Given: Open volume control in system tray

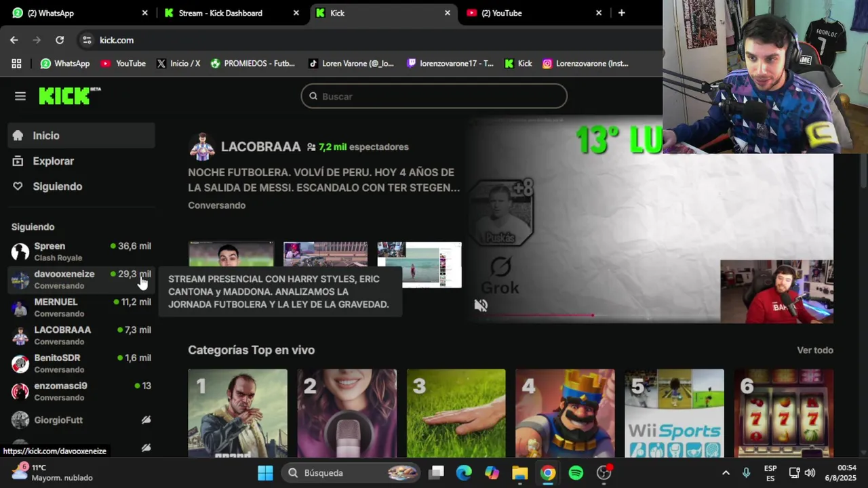Looking at the screenshot, I should [x=810, y=473].
